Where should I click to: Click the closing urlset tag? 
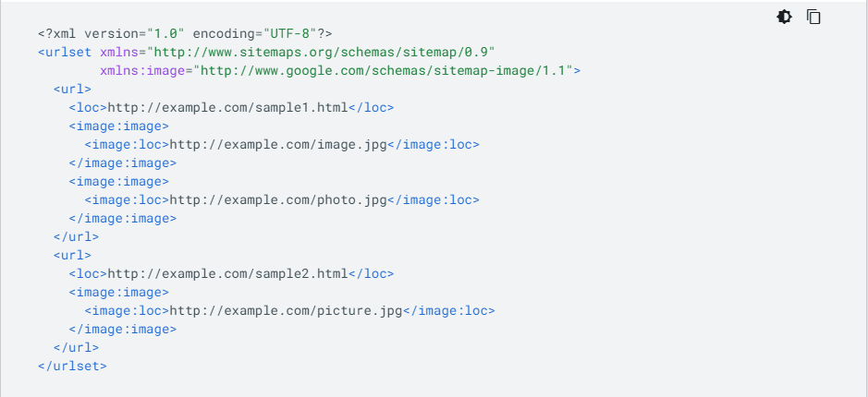tap(72, 366)
